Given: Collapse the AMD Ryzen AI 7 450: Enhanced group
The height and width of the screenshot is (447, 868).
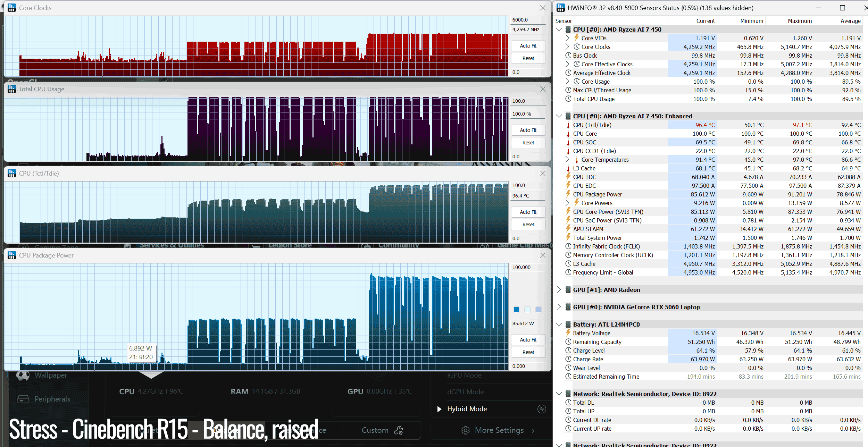Looking at the screenshot, I should [559, 116].
